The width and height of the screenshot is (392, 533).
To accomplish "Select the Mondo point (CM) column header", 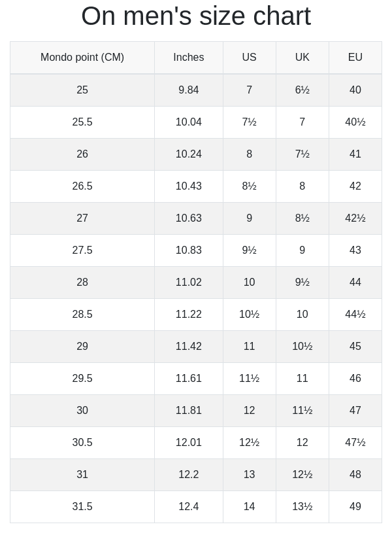I will pos(82,58).
